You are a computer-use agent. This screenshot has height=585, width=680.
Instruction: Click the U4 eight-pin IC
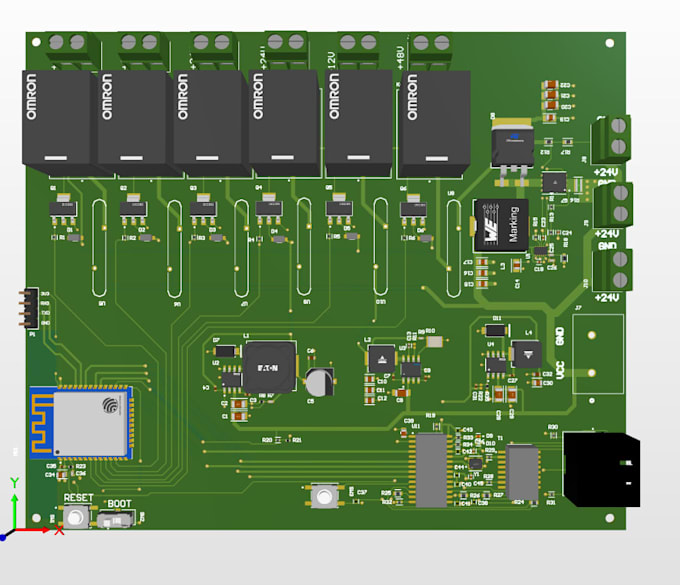coord(495,365)
